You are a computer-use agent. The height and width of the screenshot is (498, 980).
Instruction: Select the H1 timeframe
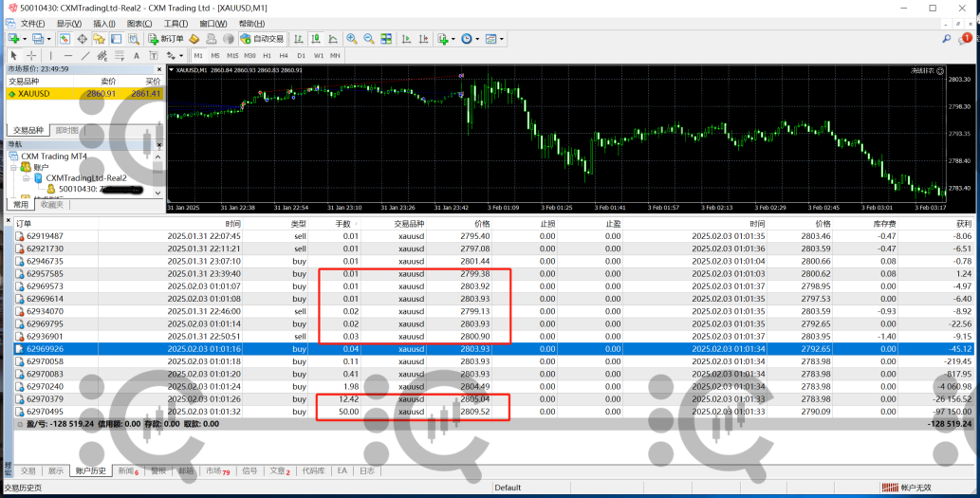pos(268,56)
